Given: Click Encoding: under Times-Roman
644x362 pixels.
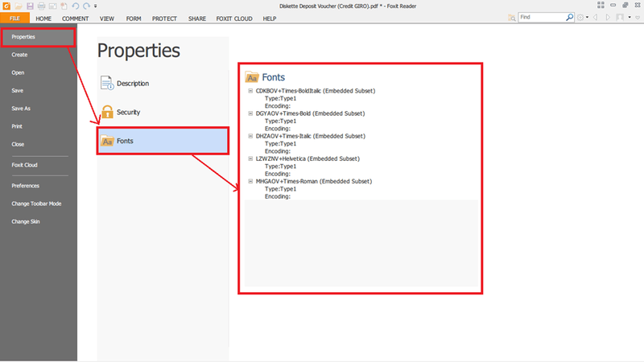Looking at the screenshot, I should click(x=278, y=196).
